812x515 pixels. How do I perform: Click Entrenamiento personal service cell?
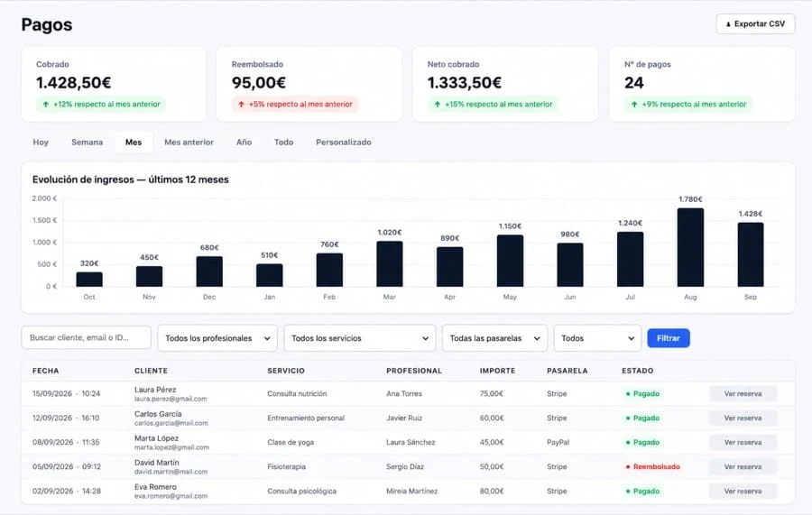[x=306, y=418]
